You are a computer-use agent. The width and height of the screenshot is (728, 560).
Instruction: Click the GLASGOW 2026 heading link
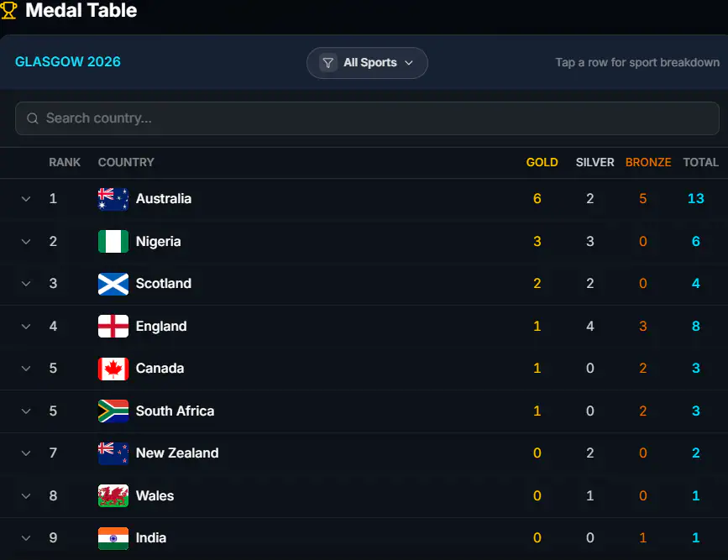click(68, 62)
